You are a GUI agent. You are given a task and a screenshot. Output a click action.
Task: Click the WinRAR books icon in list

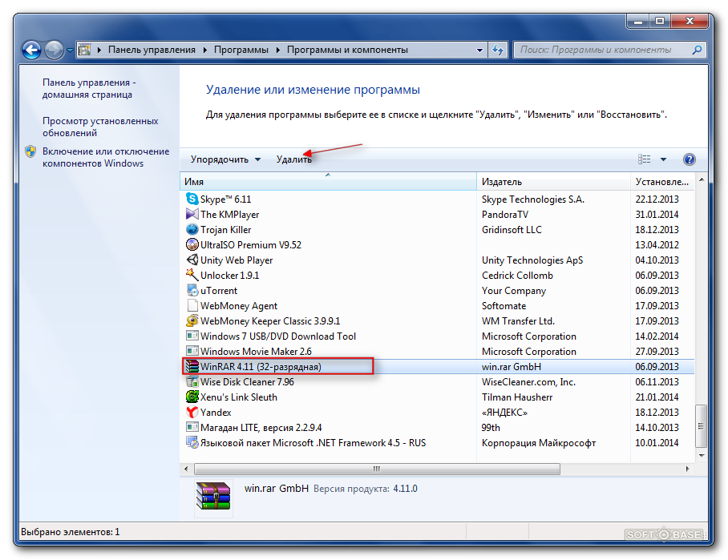click(192, 367)
